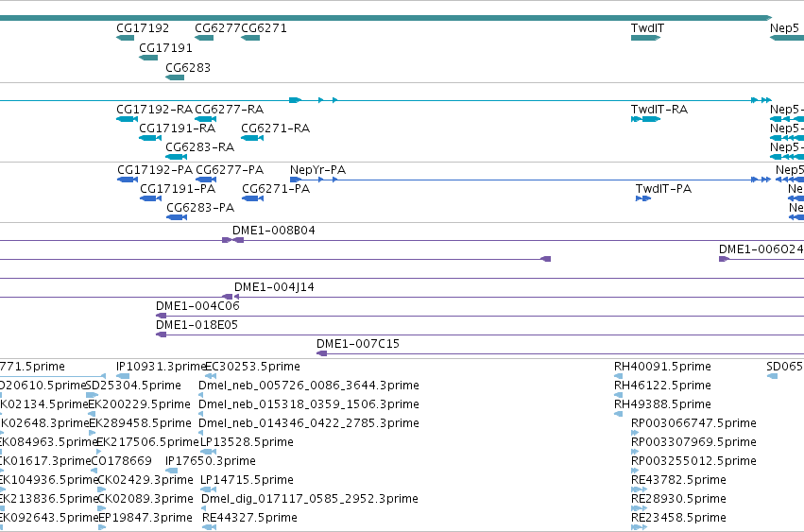Select EST SD25304.5prime

133,386
